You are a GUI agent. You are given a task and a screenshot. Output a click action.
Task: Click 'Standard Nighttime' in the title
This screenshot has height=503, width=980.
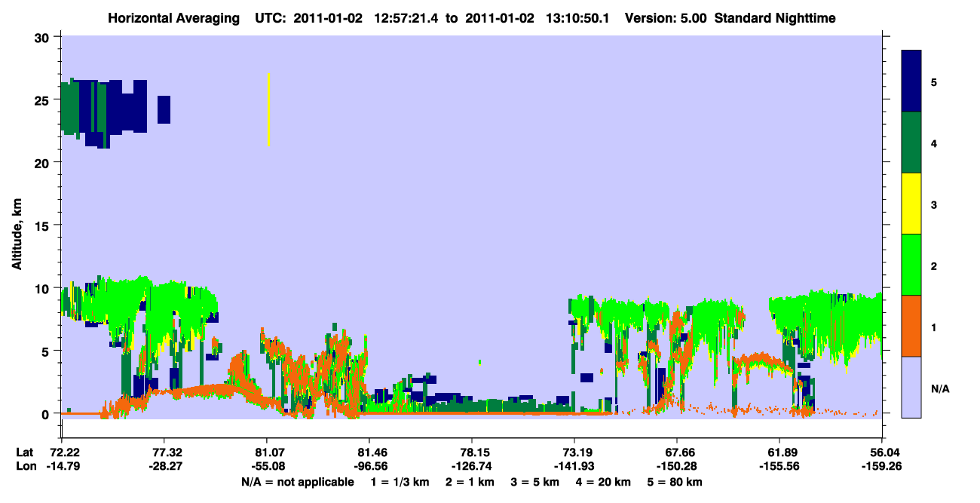coord(775,18)
